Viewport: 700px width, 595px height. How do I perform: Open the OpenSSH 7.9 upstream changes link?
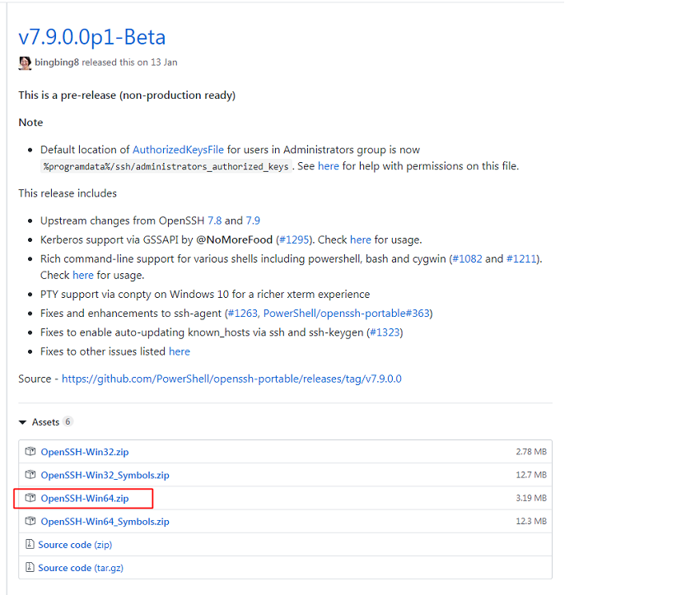pyautogui.click(x=253, y=221)
